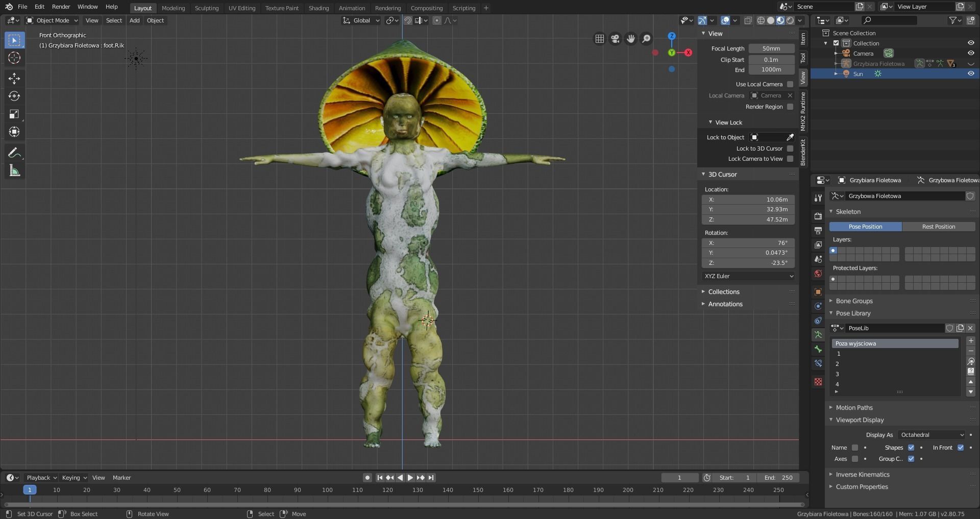Screen dimensions: 980x519
Task: Enable Lock Camera to View checkbox
Action: (790, 159)
